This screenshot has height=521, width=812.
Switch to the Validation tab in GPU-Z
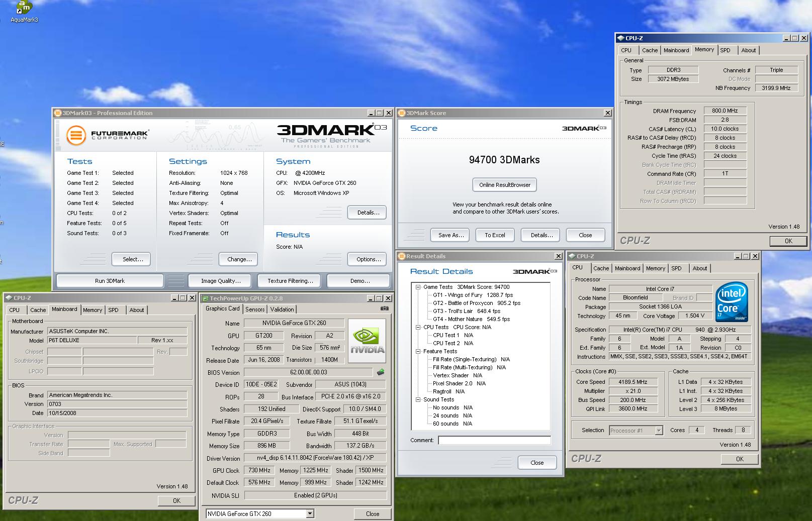point(282,309)
